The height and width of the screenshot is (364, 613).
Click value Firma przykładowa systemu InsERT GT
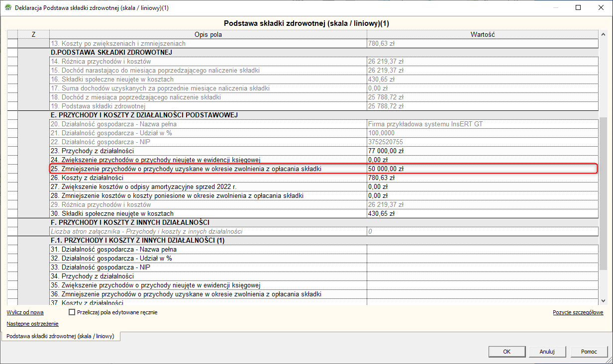pos(482,124)
